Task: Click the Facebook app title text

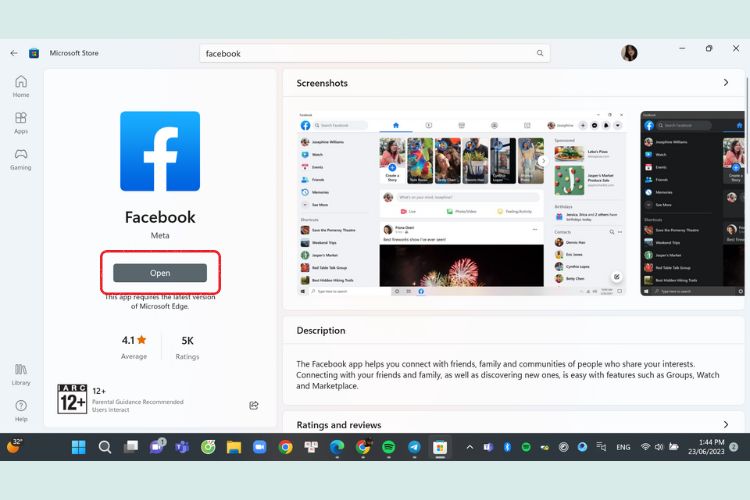Action: [160, 217]
